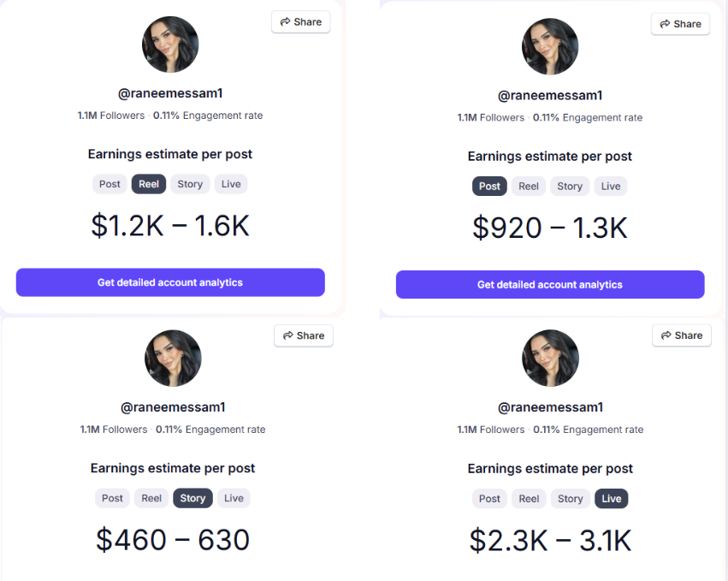The width and height of the screenshot is (728, 581).
Task: Select Post tab in the Reel-selected card
Action: coord(109,184)
